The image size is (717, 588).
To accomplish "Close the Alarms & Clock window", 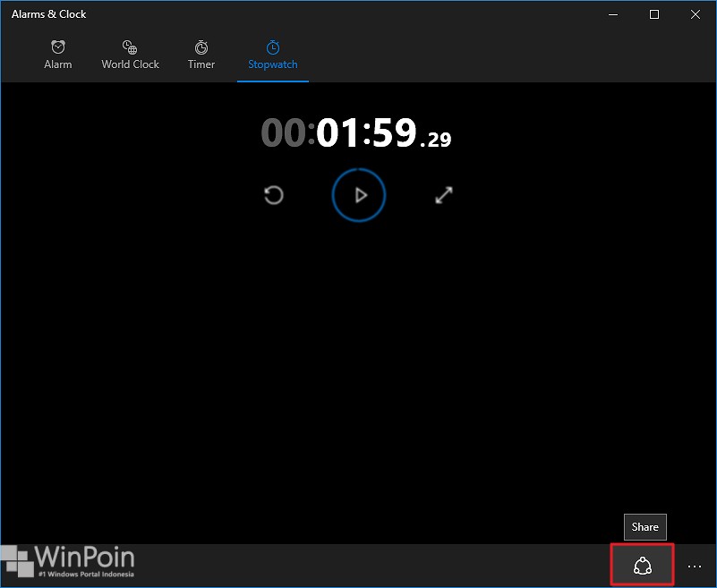I will [696, 14].
